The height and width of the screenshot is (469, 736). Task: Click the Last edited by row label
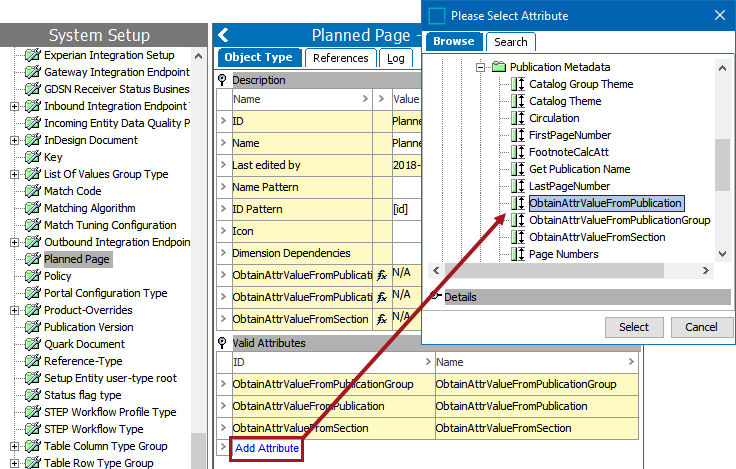click(266, 165)
